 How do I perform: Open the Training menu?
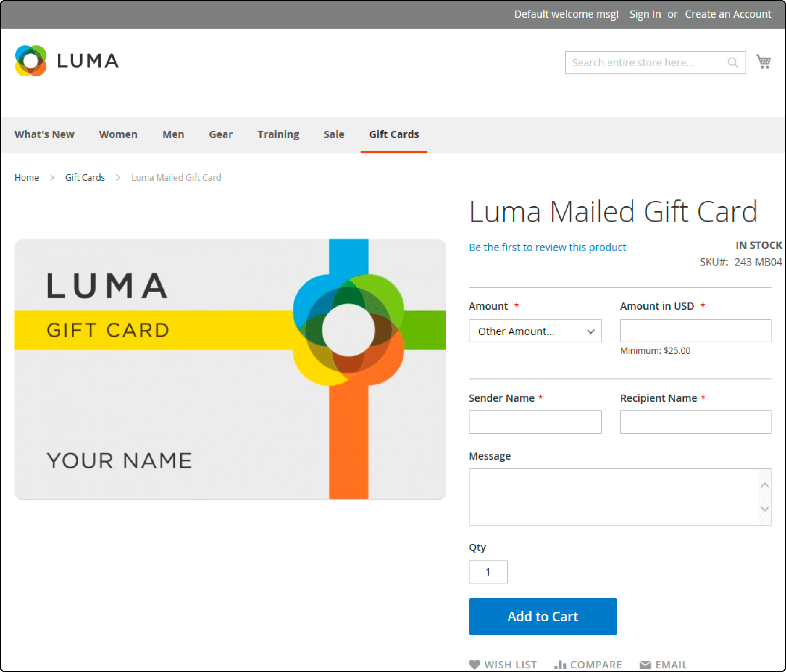pos(278,134)
